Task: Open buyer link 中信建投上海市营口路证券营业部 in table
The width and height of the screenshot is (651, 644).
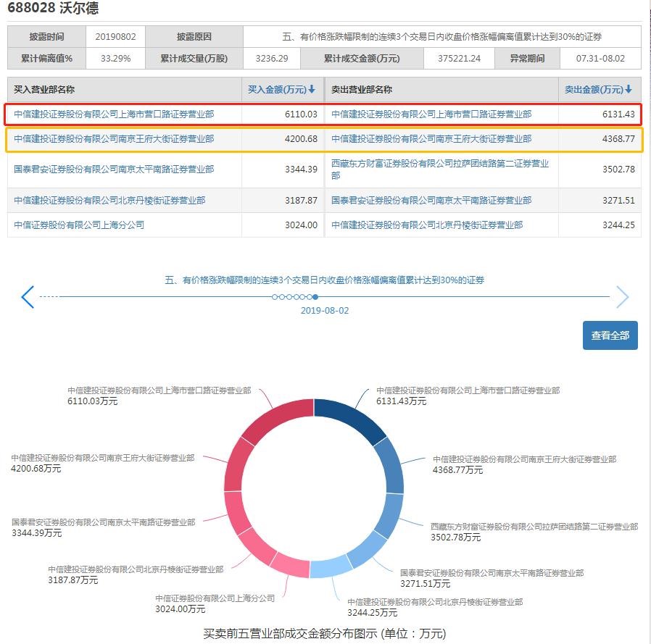Action: [x=114, y=114]
